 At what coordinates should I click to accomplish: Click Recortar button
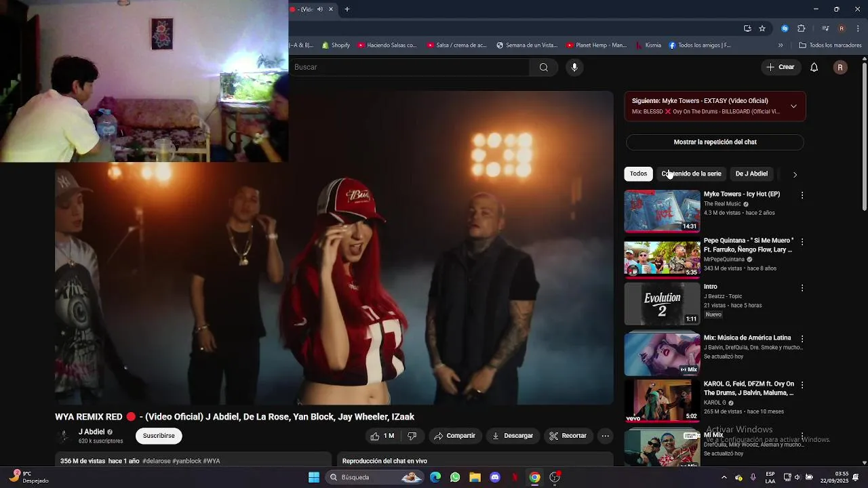[568, 436]
